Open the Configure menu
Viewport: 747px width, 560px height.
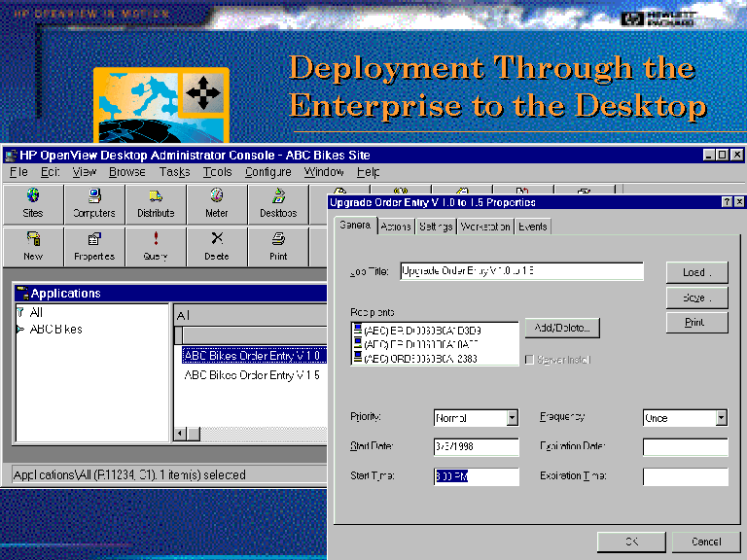[267, 172]
